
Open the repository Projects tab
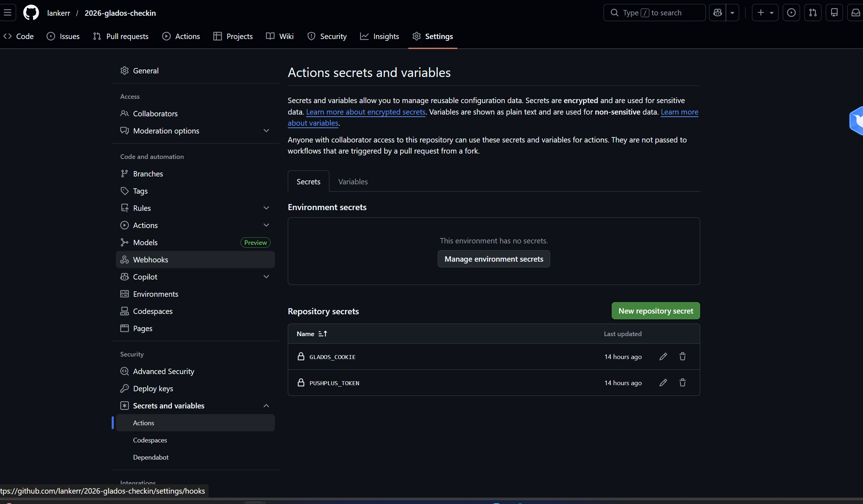233,36
